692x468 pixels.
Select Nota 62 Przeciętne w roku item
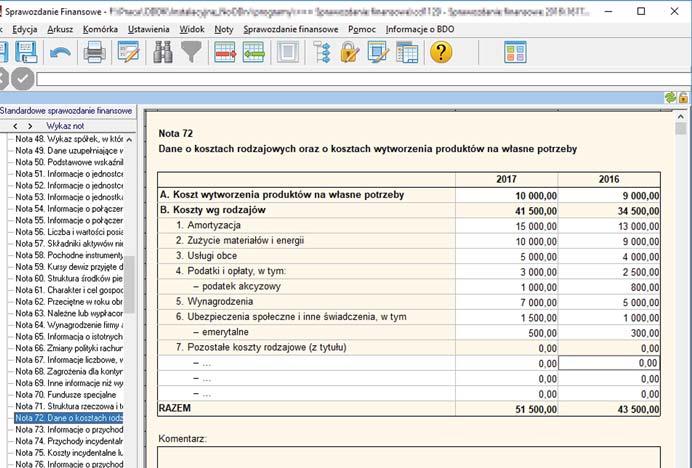point(69,302)
